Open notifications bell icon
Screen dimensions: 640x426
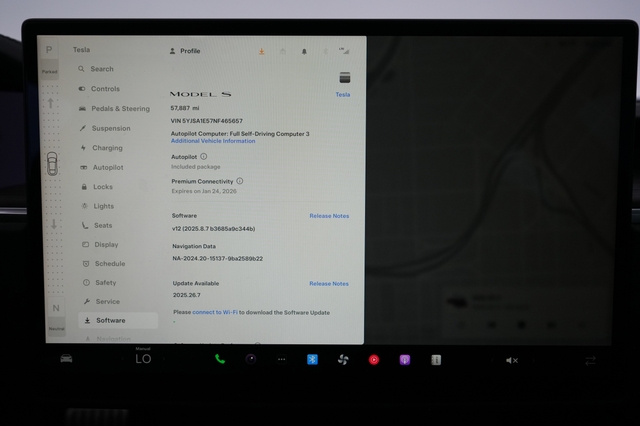(304, 51)
